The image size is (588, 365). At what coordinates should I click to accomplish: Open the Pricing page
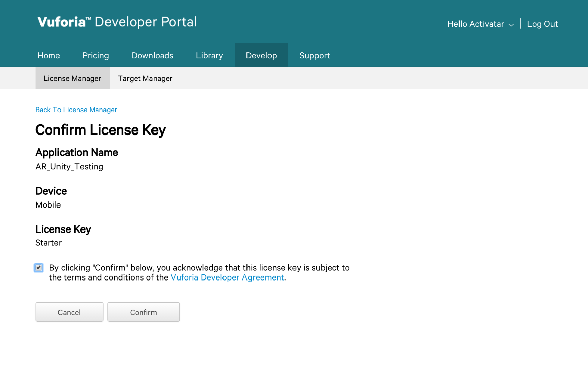[96, 55]
